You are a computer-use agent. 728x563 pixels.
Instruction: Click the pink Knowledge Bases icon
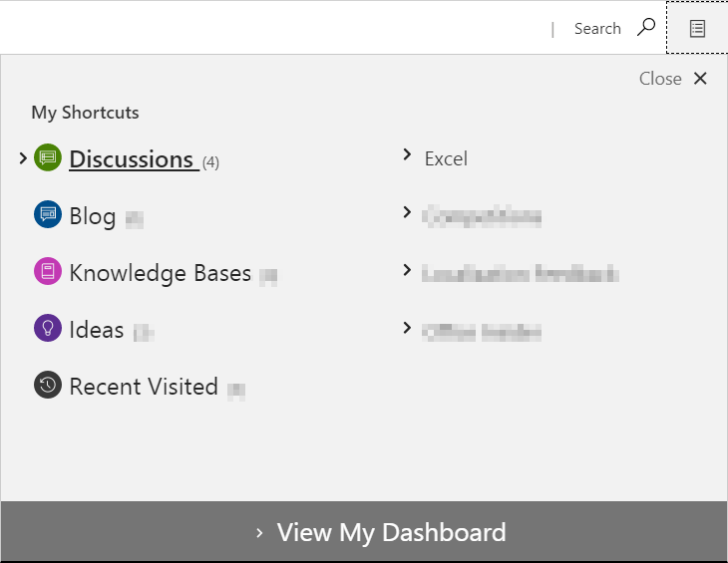pos(48,271)
